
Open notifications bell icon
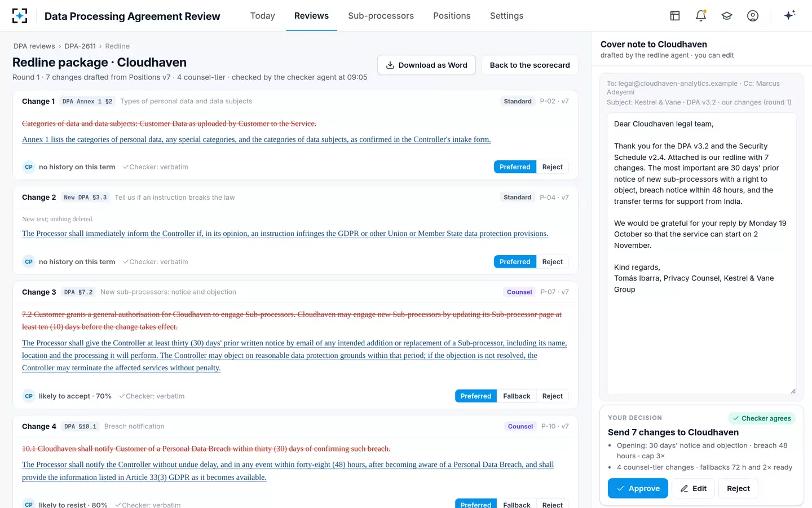click(x=701, y=16)
